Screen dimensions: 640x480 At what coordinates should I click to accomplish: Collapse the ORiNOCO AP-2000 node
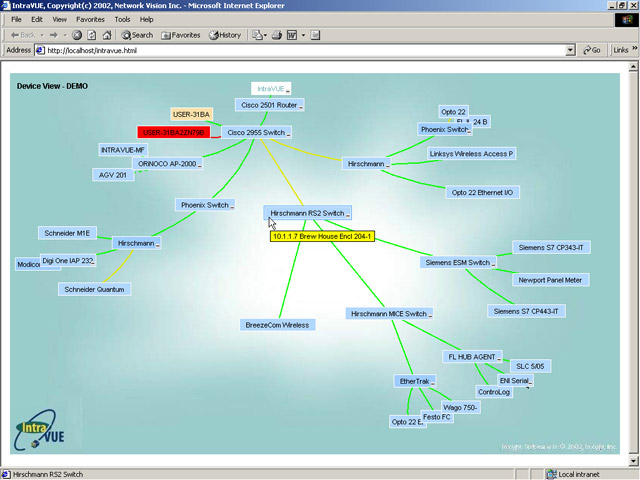(199, 166)
